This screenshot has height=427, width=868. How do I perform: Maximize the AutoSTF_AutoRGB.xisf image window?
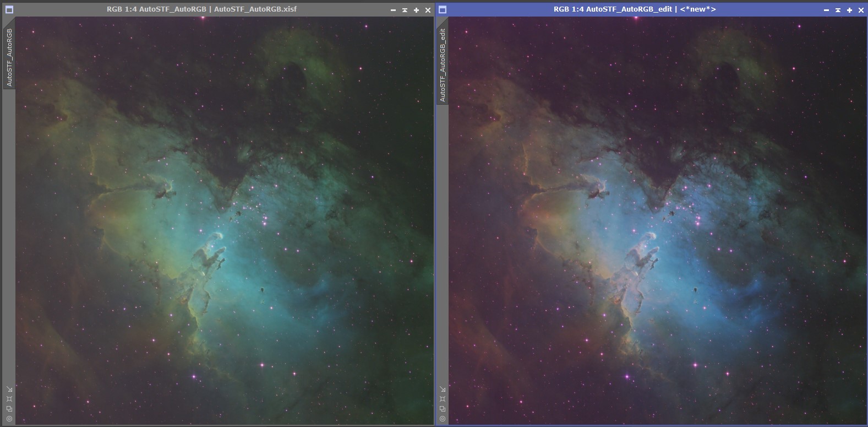[x=416, y=10]
